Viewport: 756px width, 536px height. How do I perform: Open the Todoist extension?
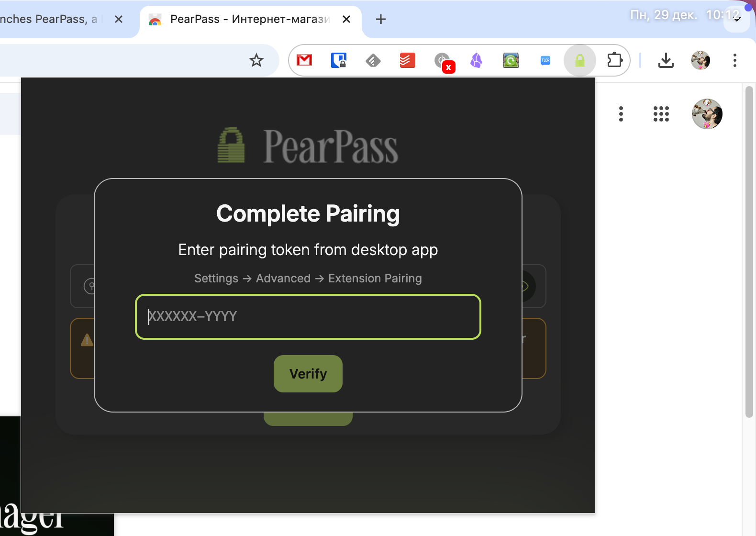408,60
